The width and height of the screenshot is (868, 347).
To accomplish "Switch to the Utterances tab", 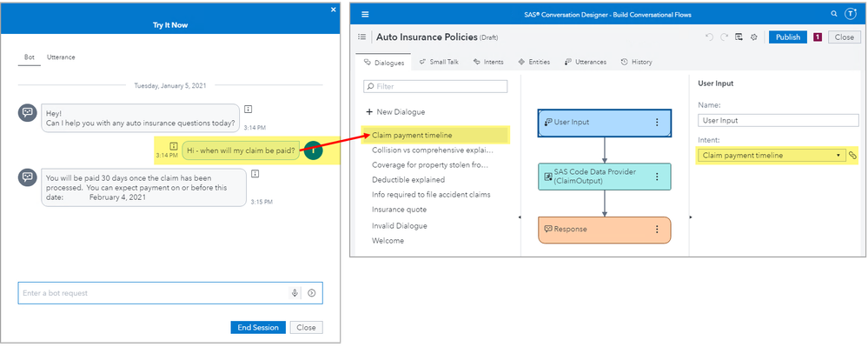I will [x=585, y=62].
